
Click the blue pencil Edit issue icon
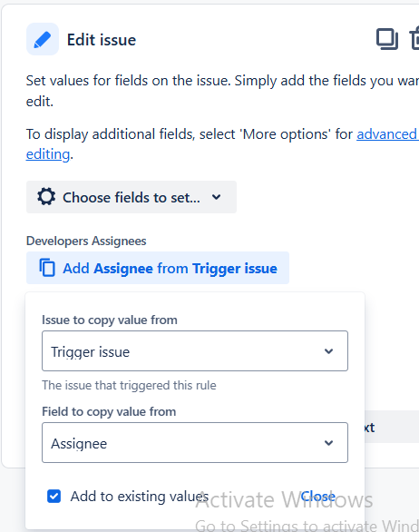pyautogui.click(x=43, y=39)
